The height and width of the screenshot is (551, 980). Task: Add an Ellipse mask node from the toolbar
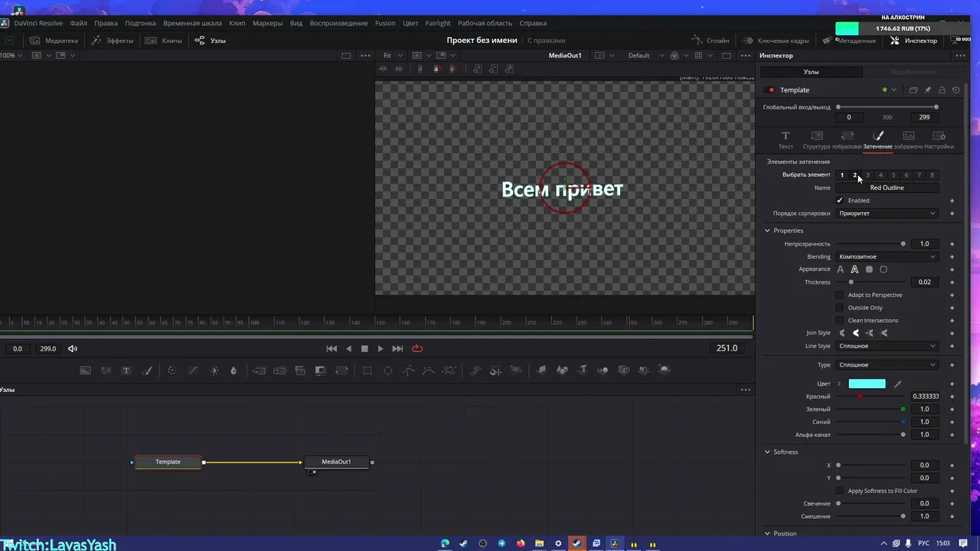(388, 370)
